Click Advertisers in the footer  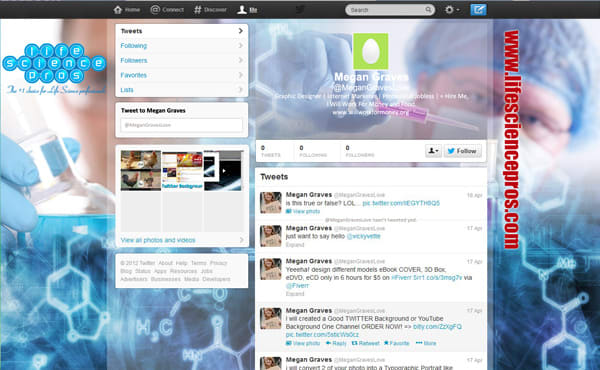click(x=134, y=279)
